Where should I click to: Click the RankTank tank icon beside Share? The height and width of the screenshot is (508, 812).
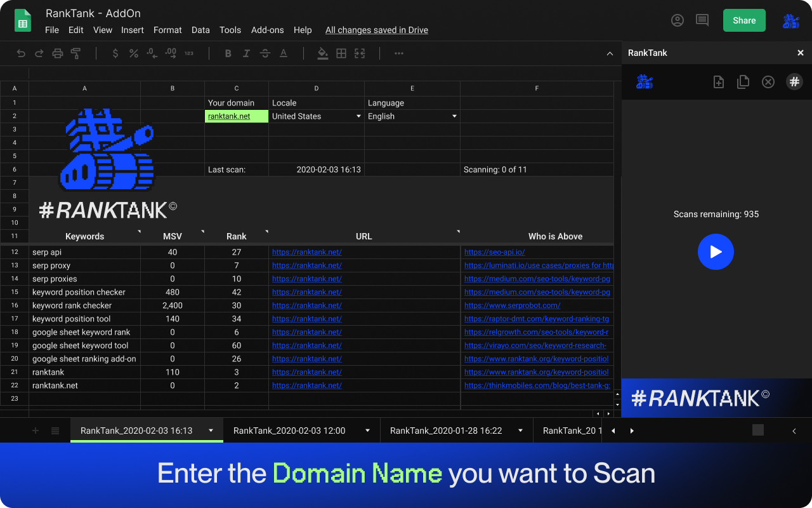click(x=790, y=21)
